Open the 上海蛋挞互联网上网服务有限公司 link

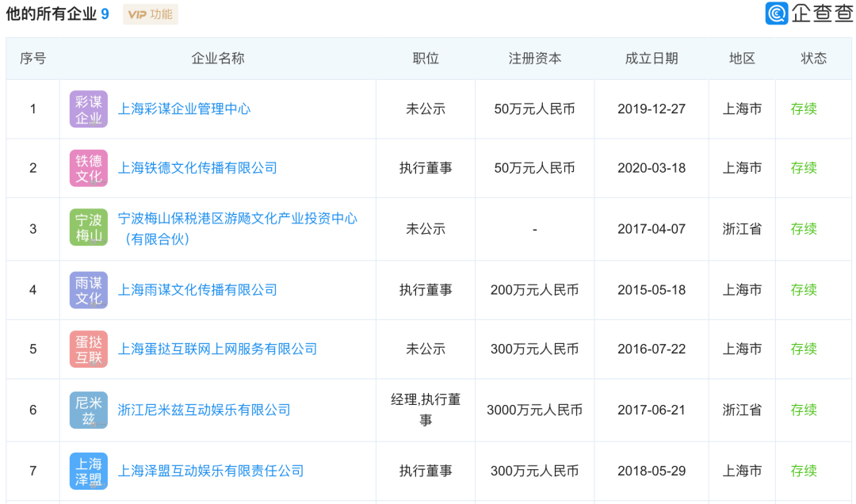[220, 349]
